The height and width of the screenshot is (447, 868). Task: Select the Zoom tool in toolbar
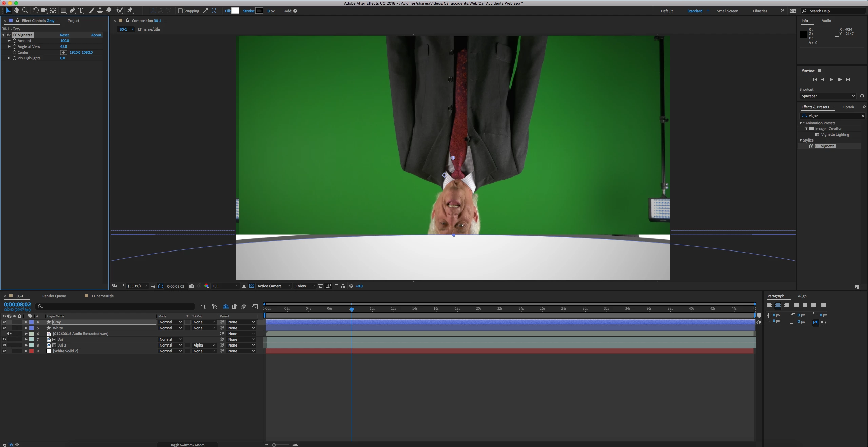tap(25, 11)
